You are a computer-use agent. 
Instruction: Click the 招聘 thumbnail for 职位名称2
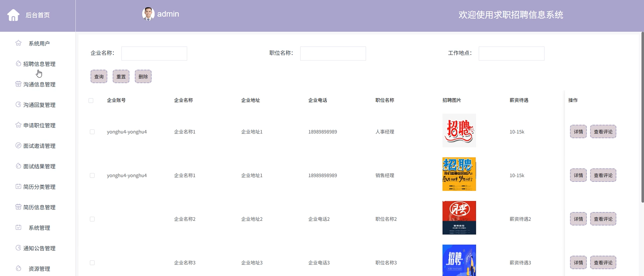pyautogui.click(x=459, y=218)
